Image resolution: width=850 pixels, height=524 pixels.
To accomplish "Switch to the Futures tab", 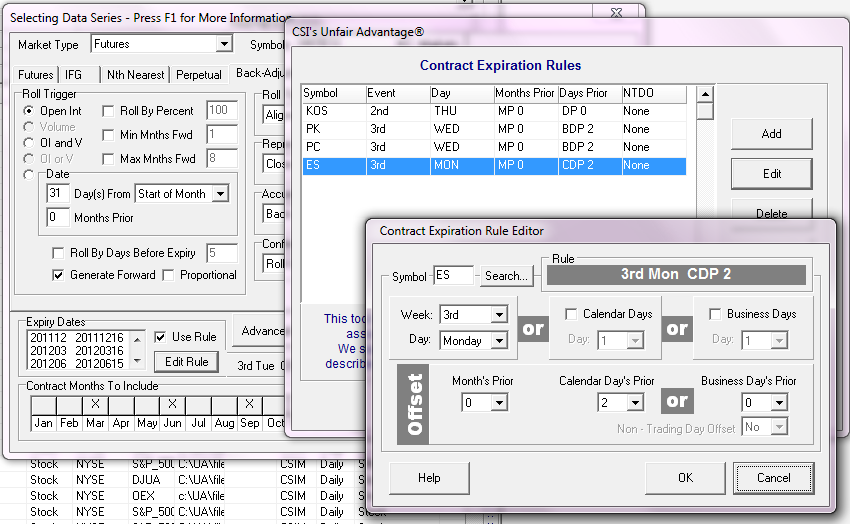I will [x=35, y=75].
